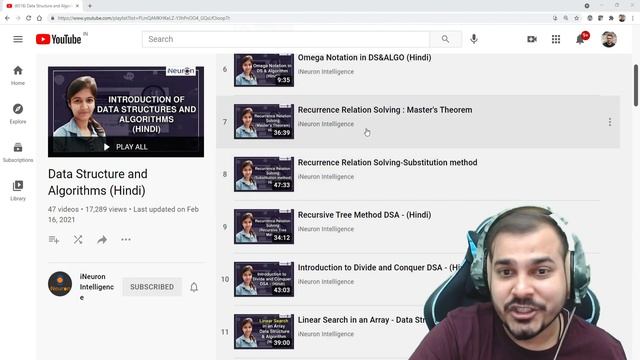The image size is (640, 360).
Task: Open browser profile avatar in toolbar
Action: click(622, 18)
